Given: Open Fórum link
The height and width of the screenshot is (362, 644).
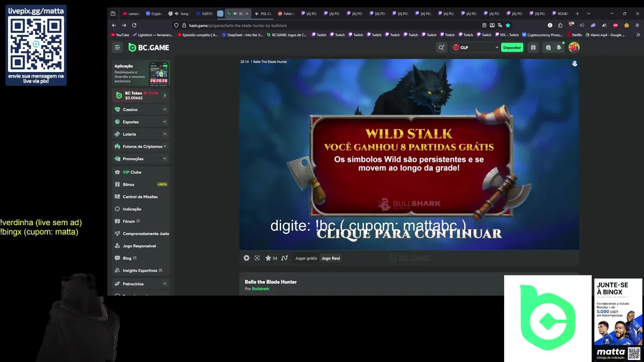Looking at the screenshot, I should tap(141, 221).
